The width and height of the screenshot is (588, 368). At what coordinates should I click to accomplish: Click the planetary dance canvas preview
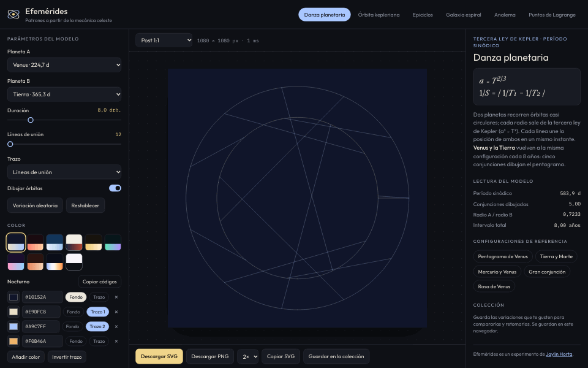coord(298,198)
